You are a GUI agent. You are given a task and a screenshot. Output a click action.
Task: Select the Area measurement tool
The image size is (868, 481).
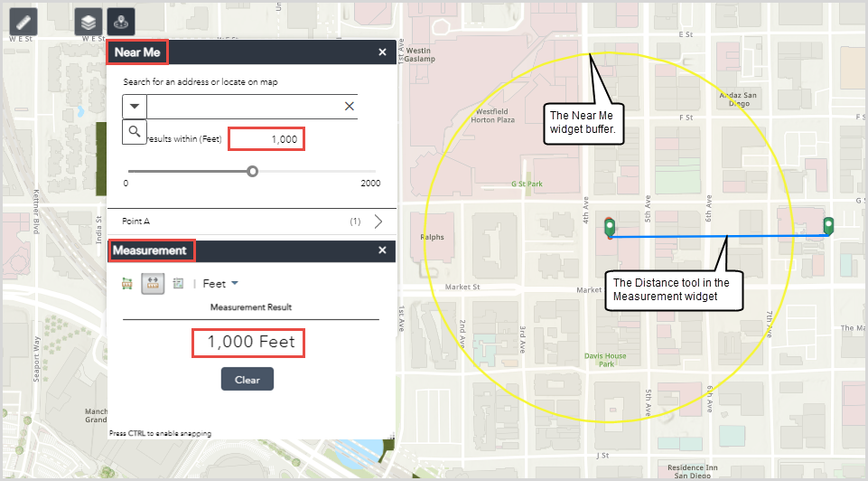[x=127, y=284]
